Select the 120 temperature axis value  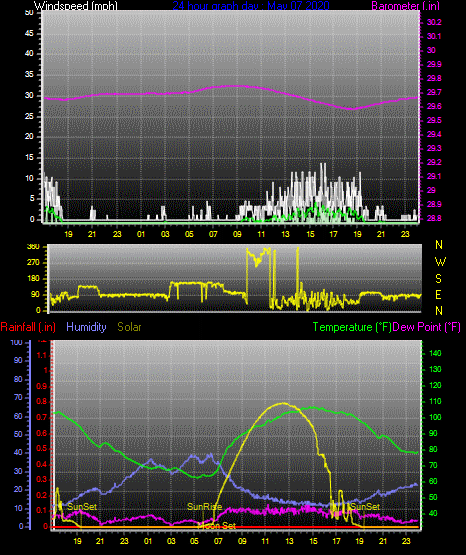435,385
